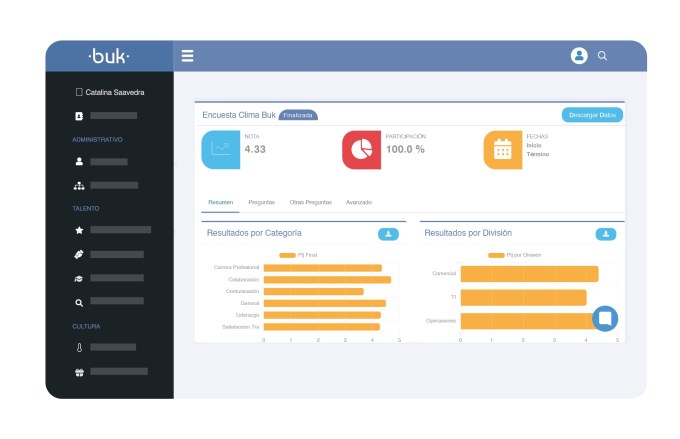Click the gift icon in sidebar
680x439 pixels.
pyautogui.click(x=79, y=372)
